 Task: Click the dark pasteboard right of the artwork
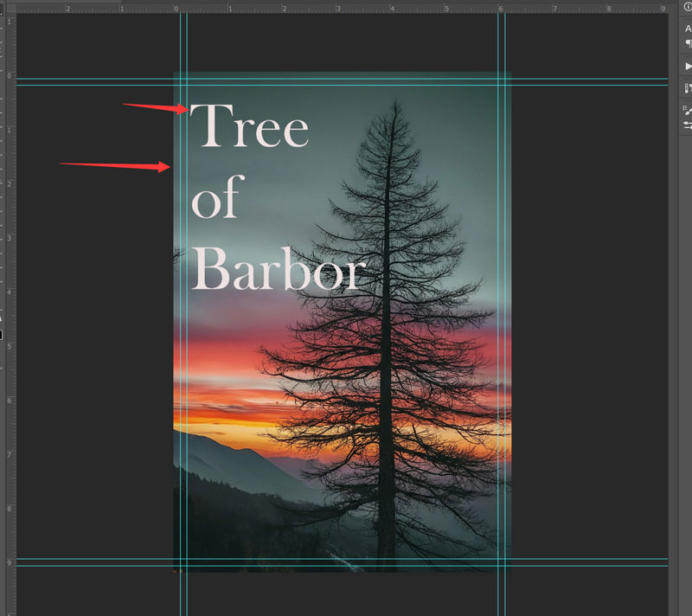(x=589, y=309)
